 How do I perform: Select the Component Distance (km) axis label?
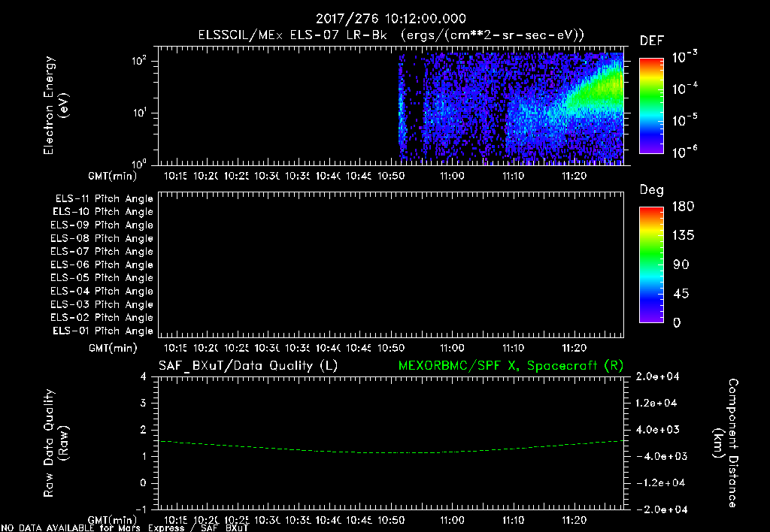[726, 443]
